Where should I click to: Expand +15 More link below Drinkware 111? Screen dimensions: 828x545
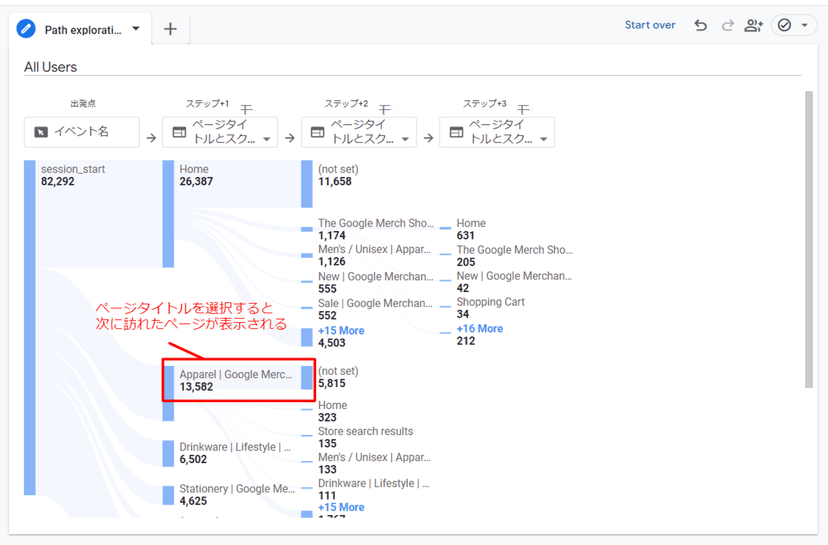pyautogui.click(x=341, y=507)
